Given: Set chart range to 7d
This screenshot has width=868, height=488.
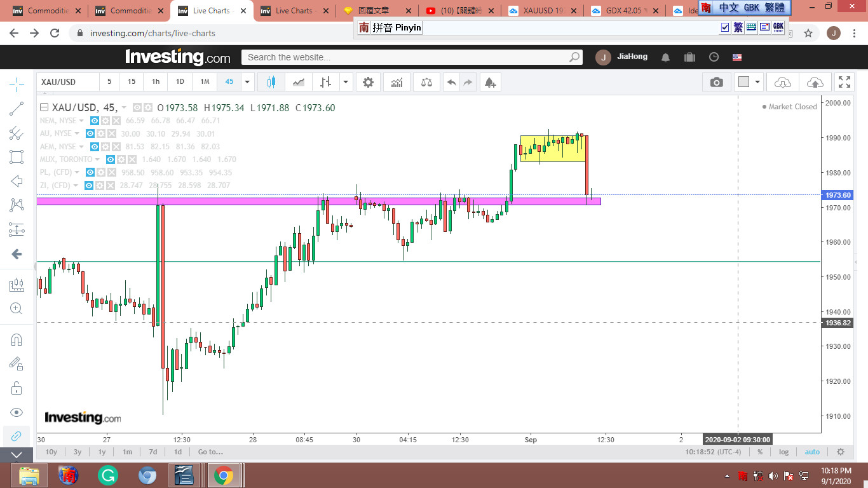Looking at the screenshot, I should click(x=153, y=452).
